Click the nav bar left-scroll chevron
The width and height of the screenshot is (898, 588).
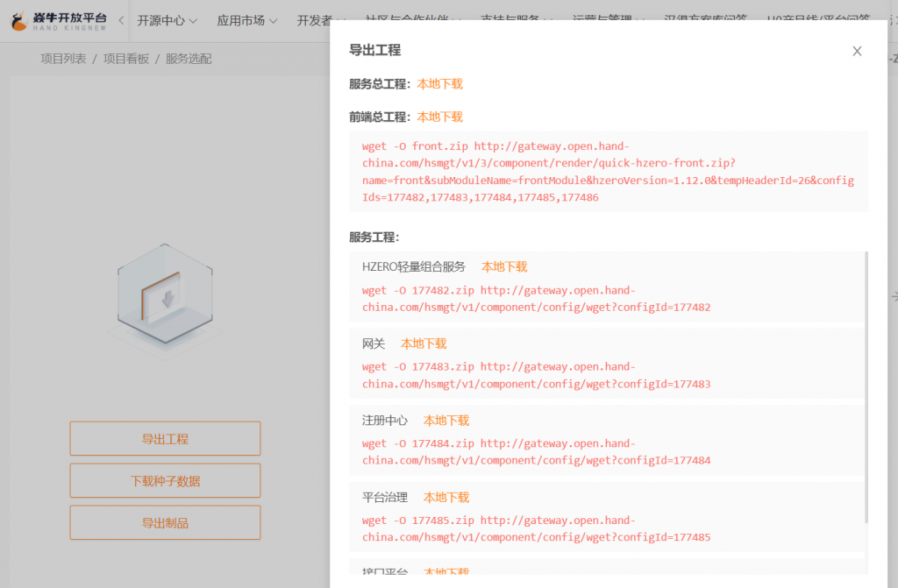[121, 20]
